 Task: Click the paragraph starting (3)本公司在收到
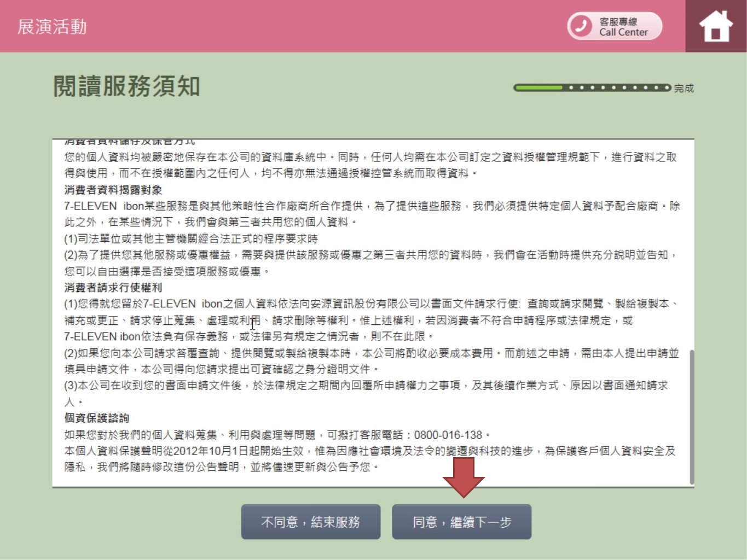(366, 386)
